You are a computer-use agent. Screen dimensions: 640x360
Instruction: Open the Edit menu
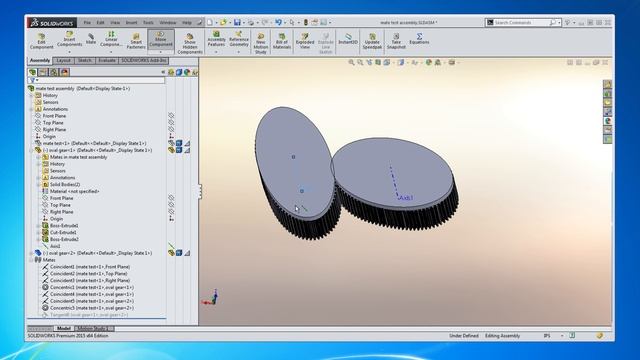(100, 22)
